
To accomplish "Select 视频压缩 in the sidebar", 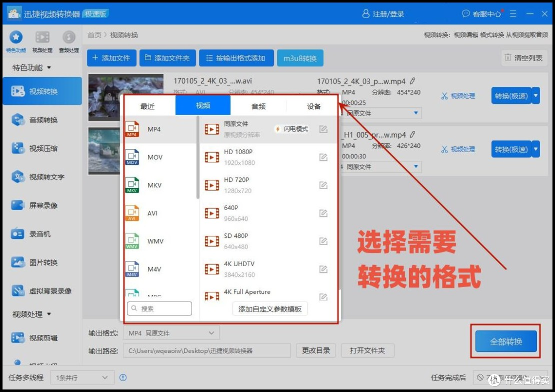I will [43, 148].
